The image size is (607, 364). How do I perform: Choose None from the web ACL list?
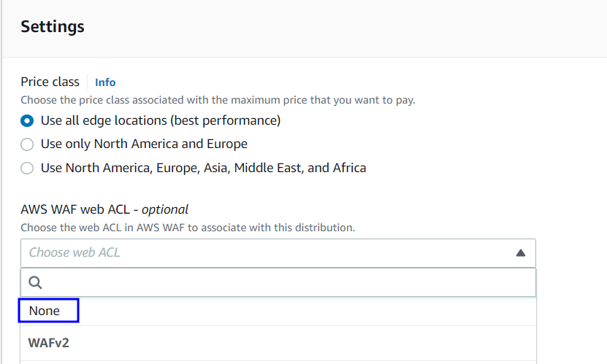click(45, 311)
